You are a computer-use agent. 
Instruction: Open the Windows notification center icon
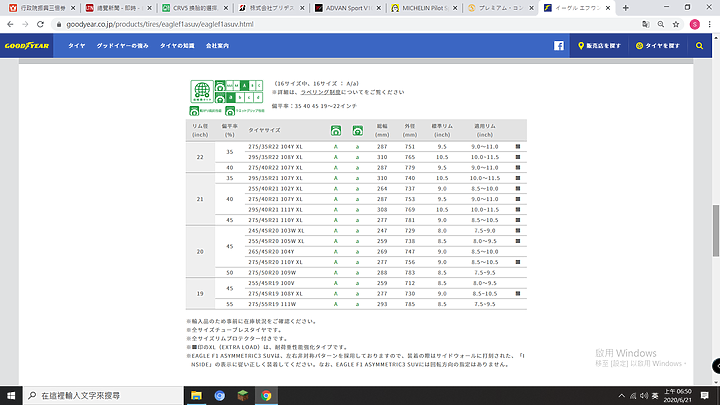point(705,395)
